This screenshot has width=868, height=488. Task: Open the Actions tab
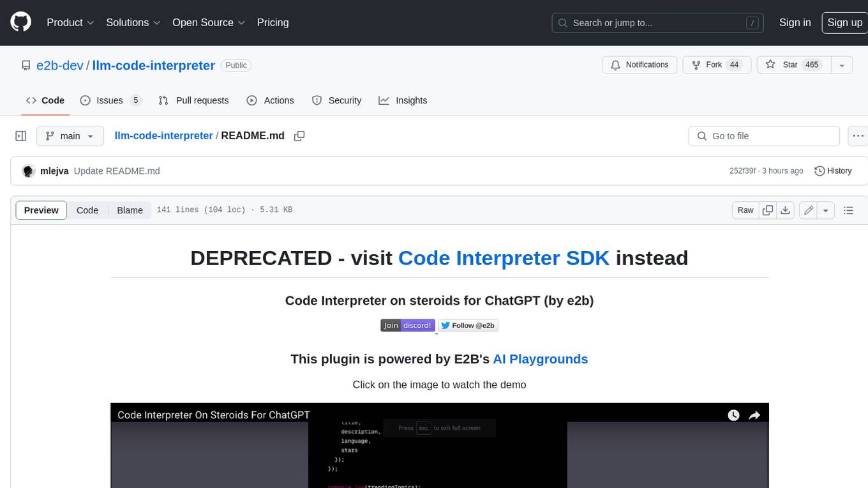tap(270, 100)
